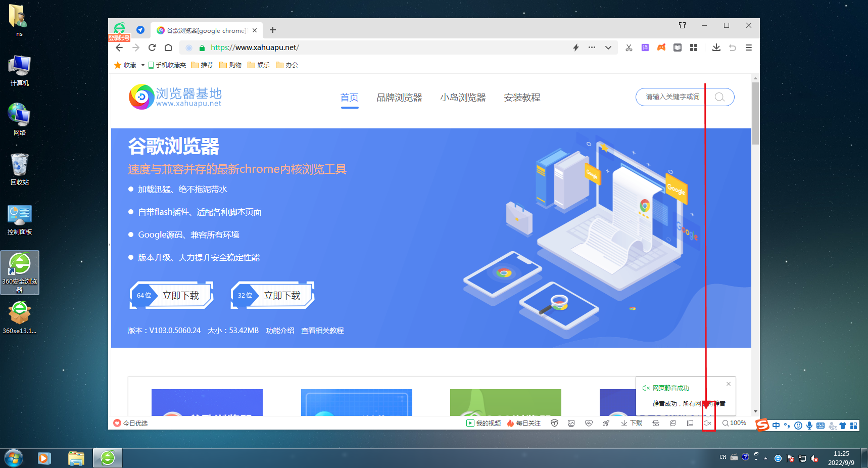868x468 pixels.
Task: Open the 小岛浏览器 navigation item
Action: (463, 98)
